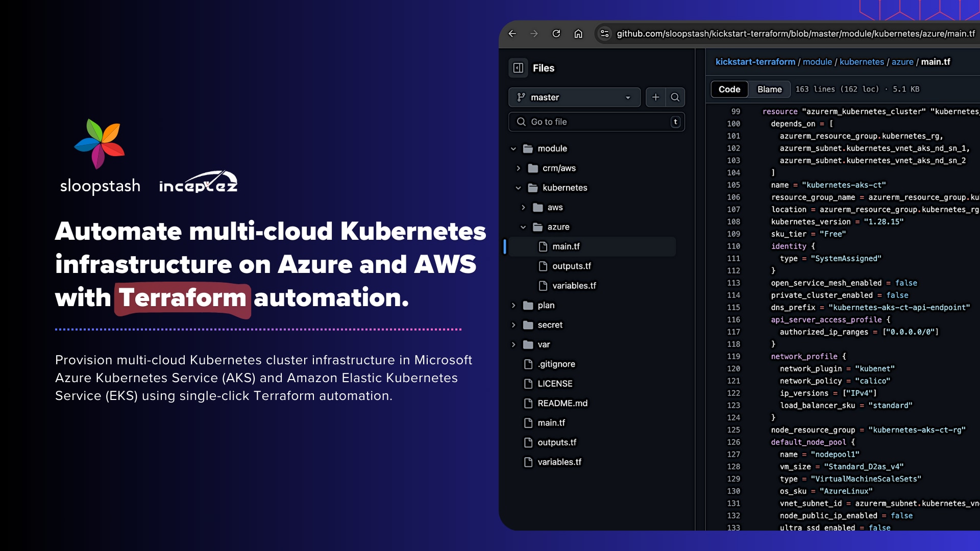
Task: Click the GitHub URL in address bar
Action: [x=796, y=34]
